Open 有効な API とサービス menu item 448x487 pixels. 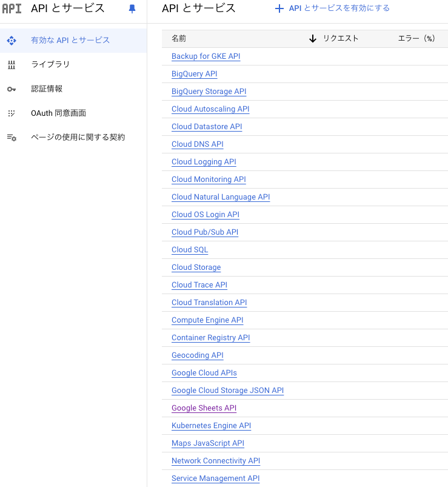[x=73, y=41]
